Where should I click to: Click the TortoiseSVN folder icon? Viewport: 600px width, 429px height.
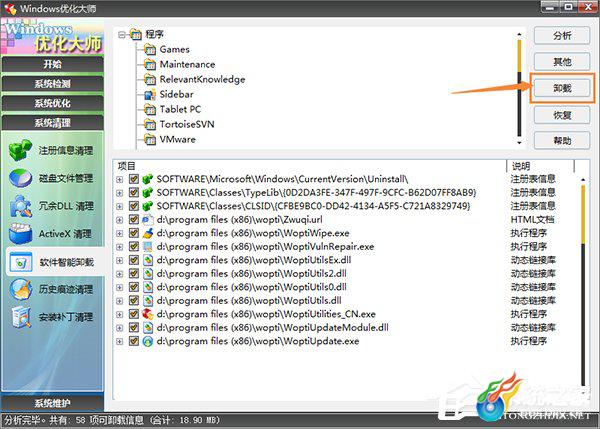tap(150, 124)
